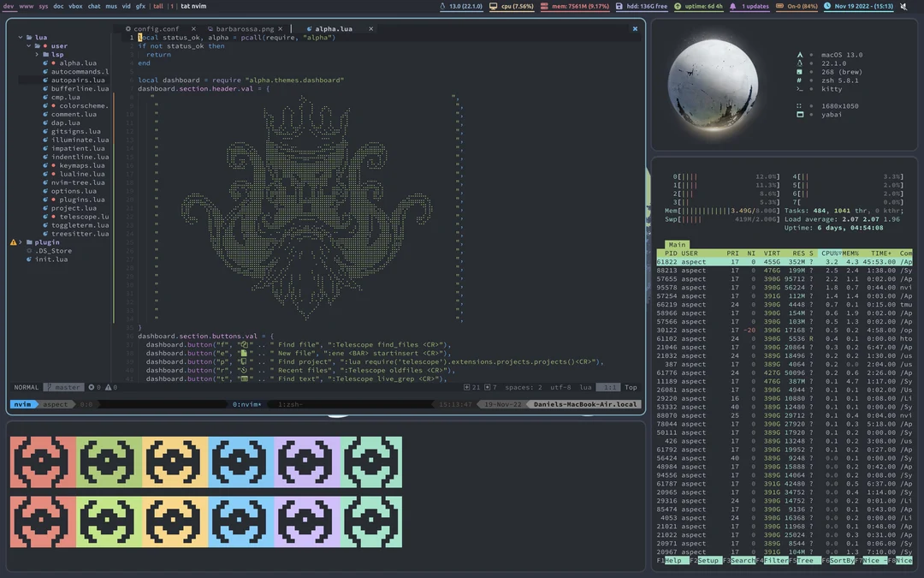924x578 pixels.
Task: Select tmux window 0:nvim
Action: 246,404
